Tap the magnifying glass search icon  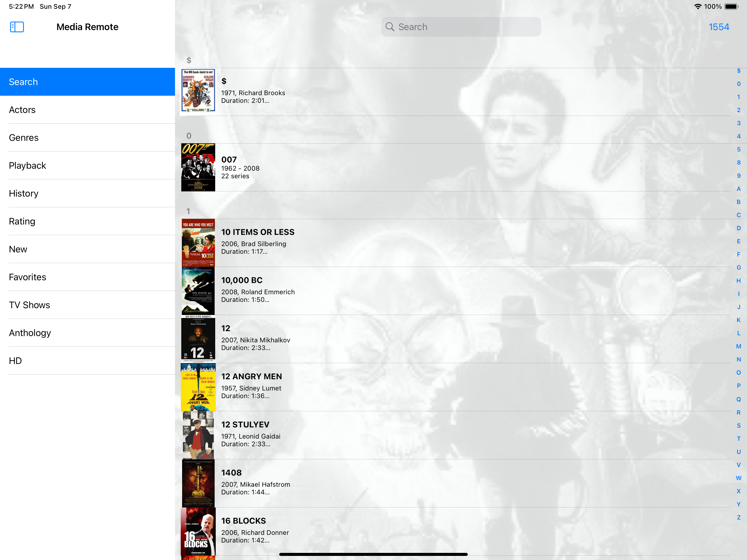390,27
